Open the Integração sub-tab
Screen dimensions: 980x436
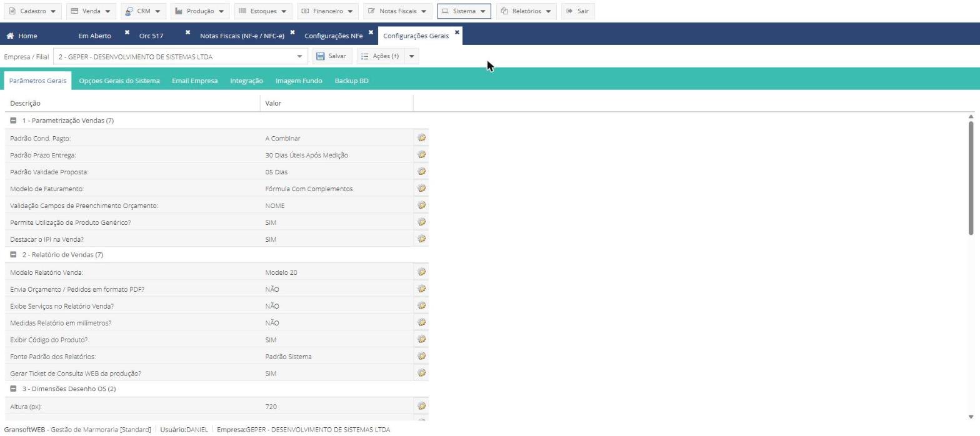tap(246, 81)
